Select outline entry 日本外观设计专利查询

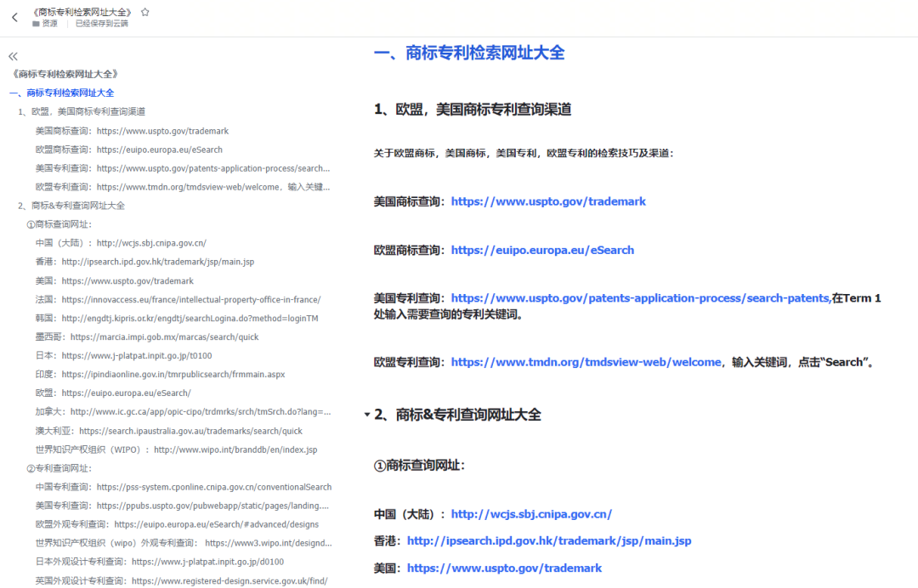coord(159,562)
